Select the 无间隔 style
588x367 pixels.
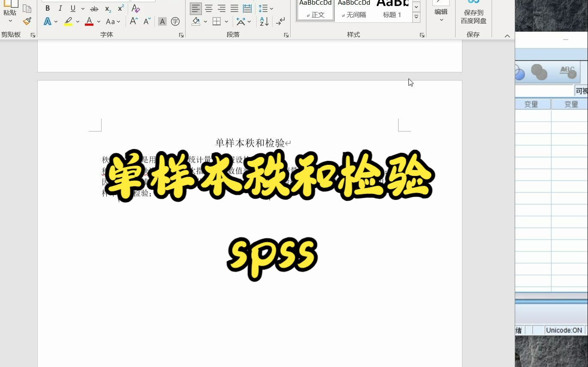(x=354, y=10)
